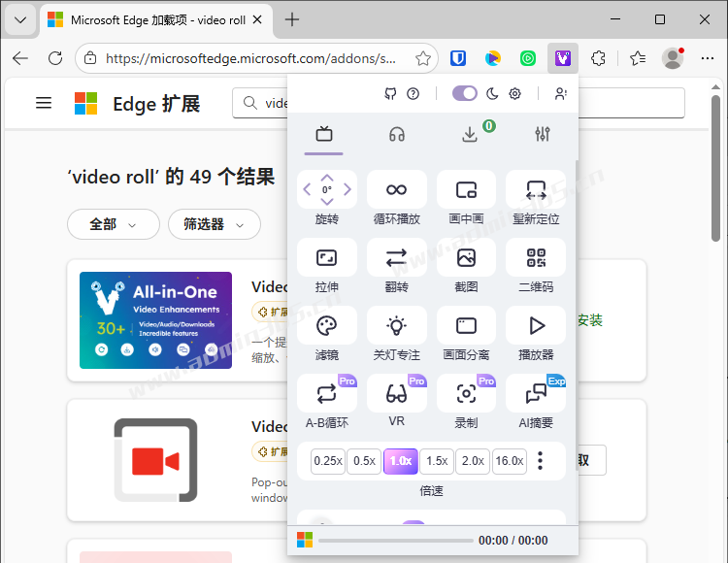Click the 画中画 picture-in-picture icon

[466, 190]
